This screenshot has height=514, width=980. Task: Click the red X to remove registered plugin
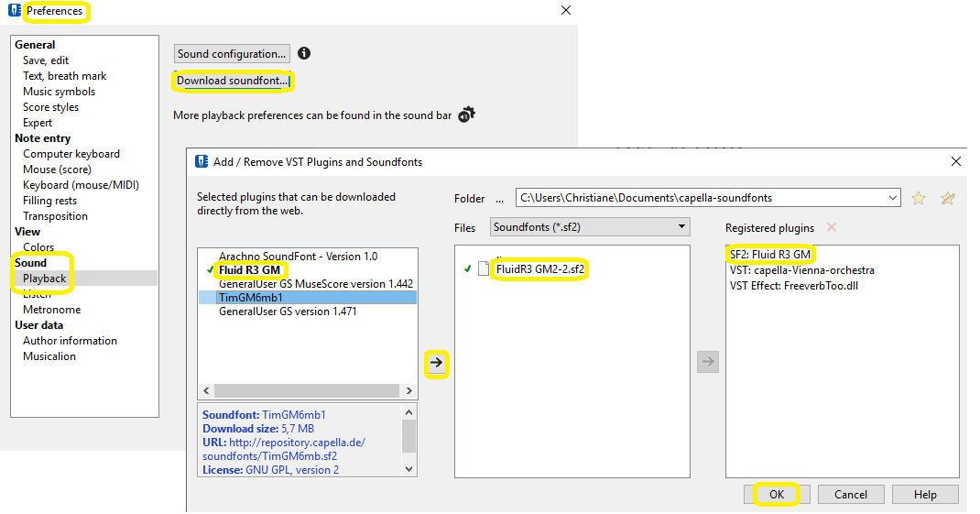pyautogui.click(x=832, y=227)
